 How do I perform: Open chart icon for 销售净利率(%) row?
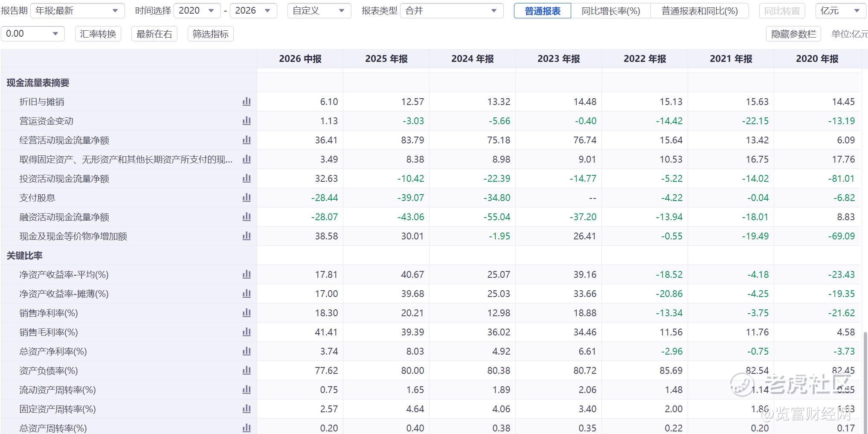pos(247,313)
